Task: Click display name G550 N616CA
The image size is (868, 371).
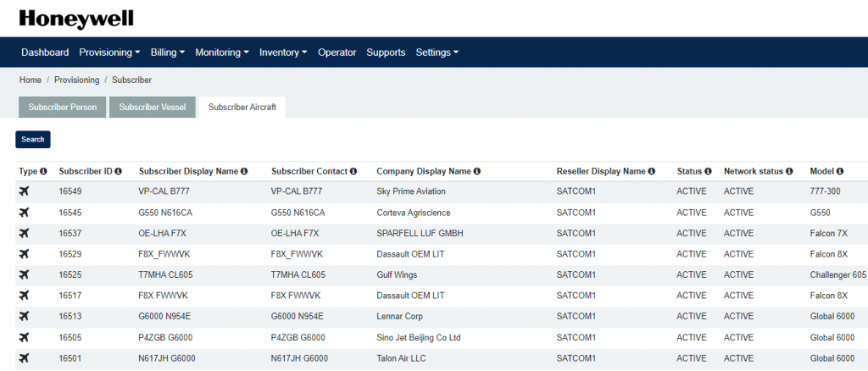Action: click(165, 213)
